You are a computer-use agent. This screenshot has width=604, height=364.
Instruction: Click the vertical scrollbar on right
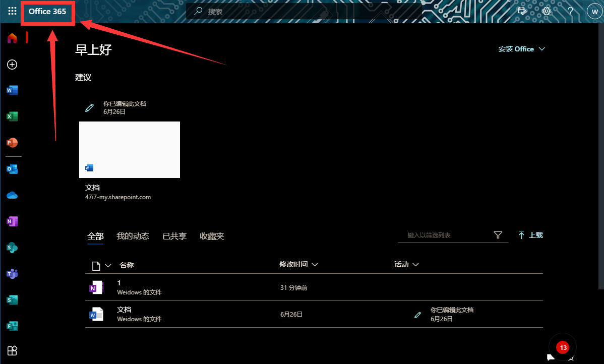[x=601, y=156]
